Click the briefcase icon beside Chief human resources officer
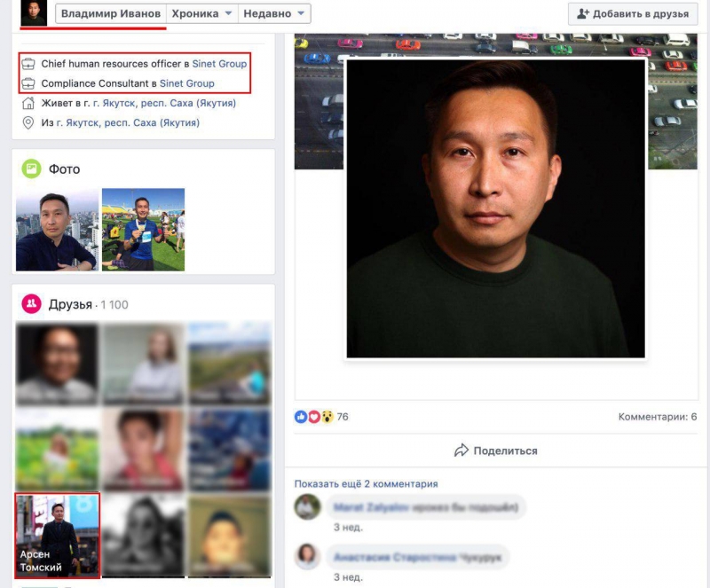Viewport: 710px width, 588px height. pos(28,64)
